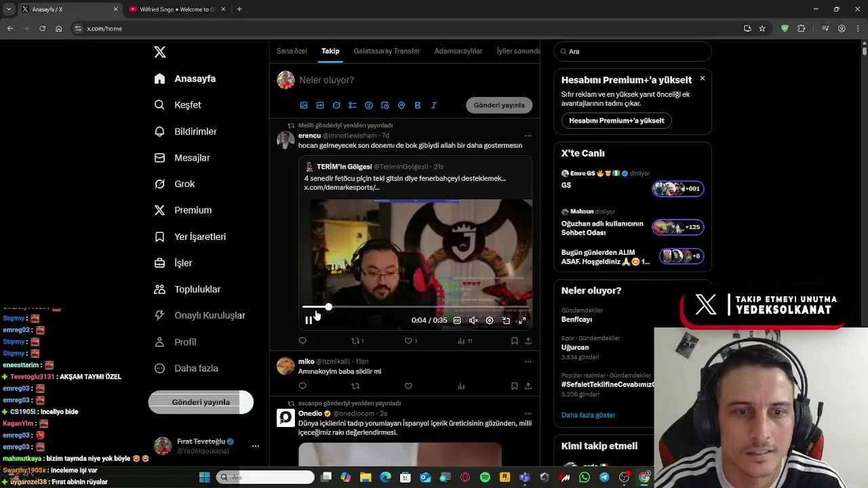The width and height of the screenshot is (868, 488).
Task: Open picture-in-picture for the video
Action: click(506, 321)
